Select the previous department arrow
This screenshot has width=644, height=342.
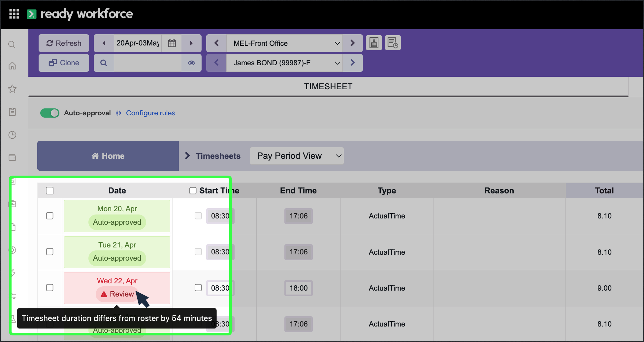(216, 43)
